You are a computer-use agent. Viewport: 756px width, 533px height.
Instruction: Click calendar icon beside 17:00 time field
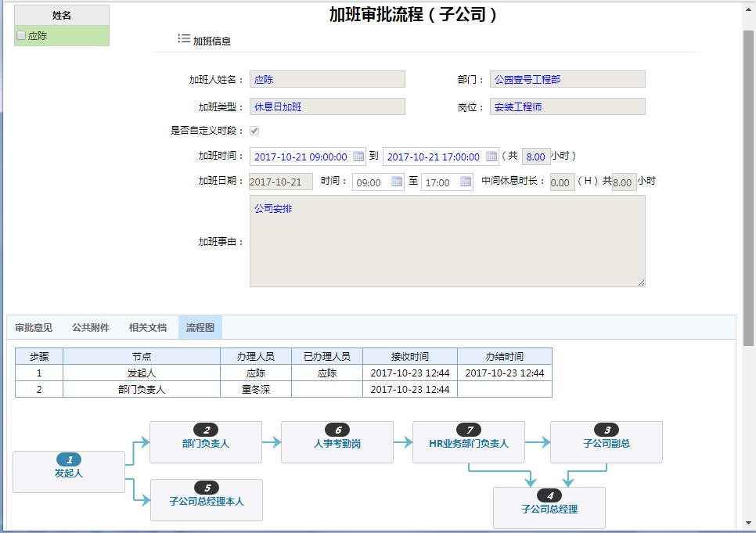[x=466, y=182]
